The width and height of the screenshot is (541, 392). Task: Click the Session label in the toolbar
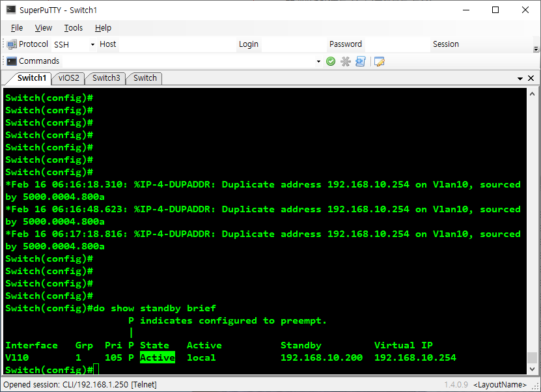pos(446,44)
